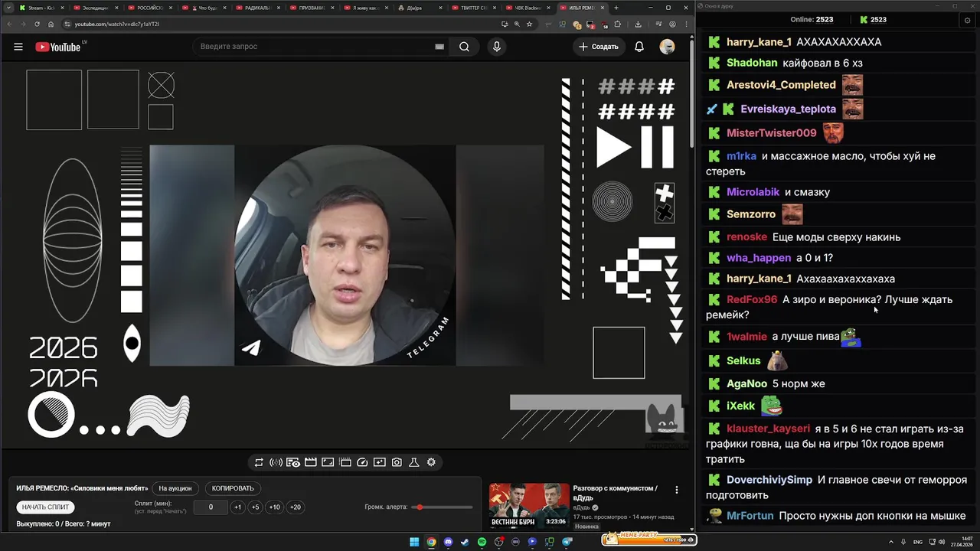This screenshot has width=980, height=551.
Task: Open Steam from the taskbar
Action: tap(465, 542)
